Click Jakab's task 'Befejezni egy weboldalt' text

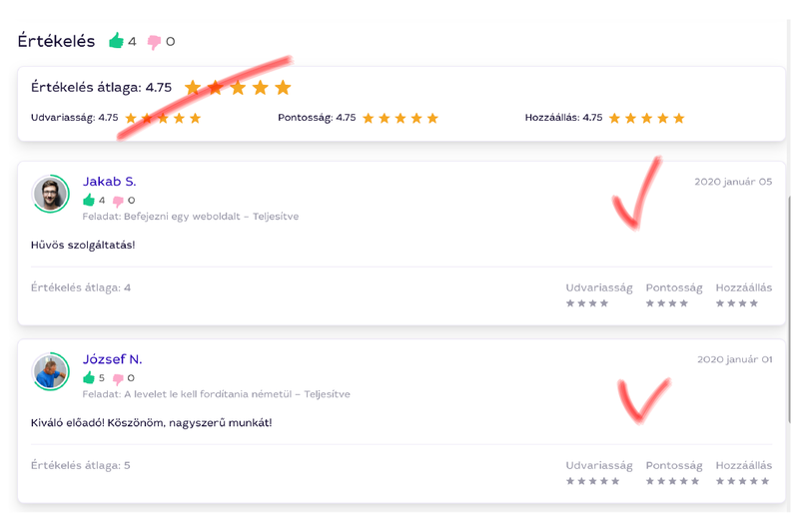[x=190, y=217]
